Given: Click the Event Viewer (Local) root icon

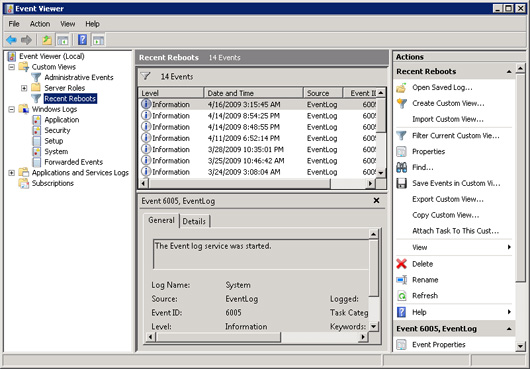Looking at the screenshot, I should (x=12, y=56).
